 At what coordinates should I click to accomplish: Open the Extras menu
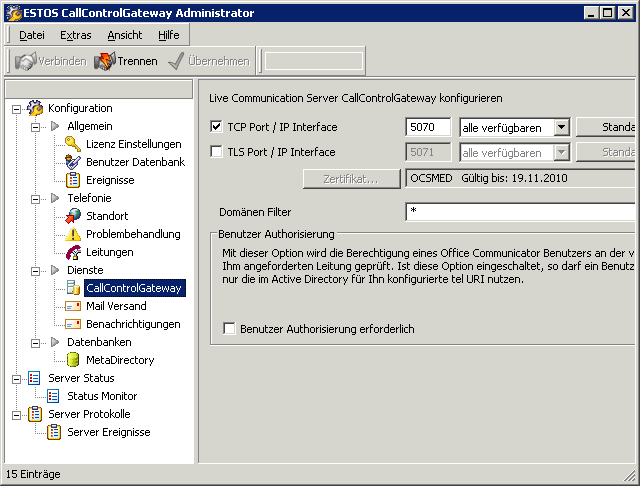76,35
